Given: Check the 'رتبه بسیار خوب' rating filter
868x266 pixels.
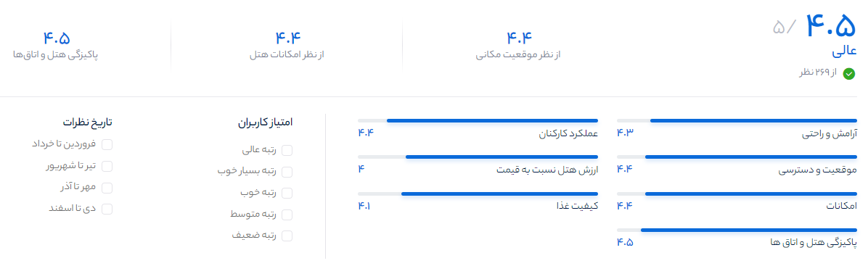Looking at the screenshot, I should pos(287,172).
